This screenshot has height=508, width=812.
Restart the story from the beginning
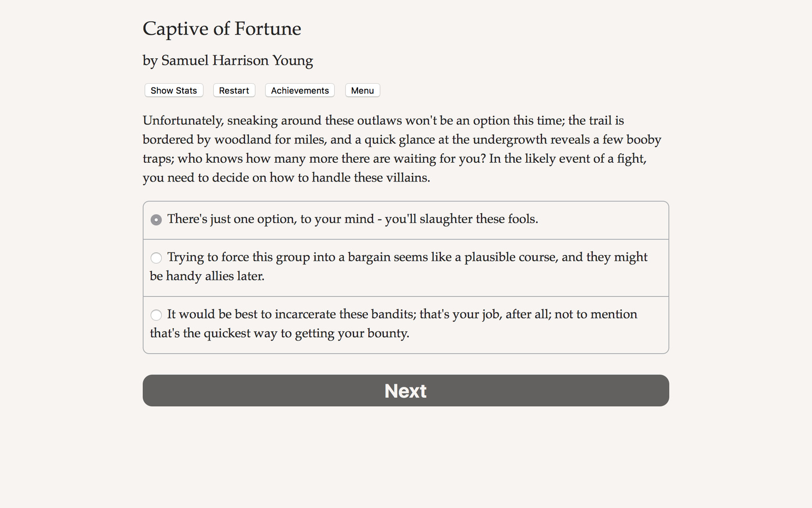tap(234, 90)
